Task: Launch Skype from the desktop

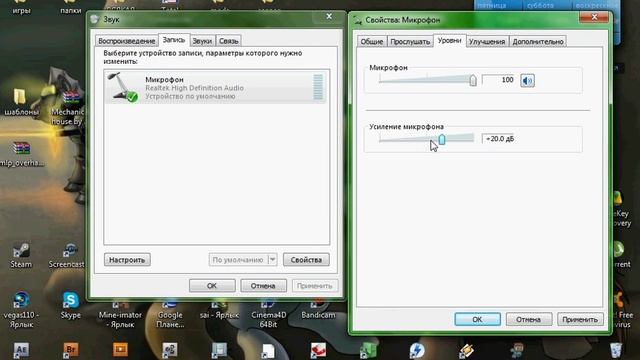Action: pyautogui.click(x=71, y=300)
